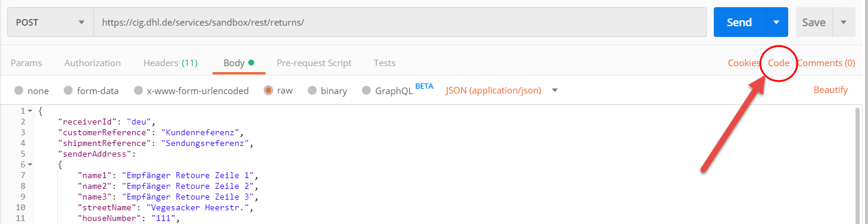Screen dimensions: 868x224
Task: Open Comments (0)
Action: point(826,63)
